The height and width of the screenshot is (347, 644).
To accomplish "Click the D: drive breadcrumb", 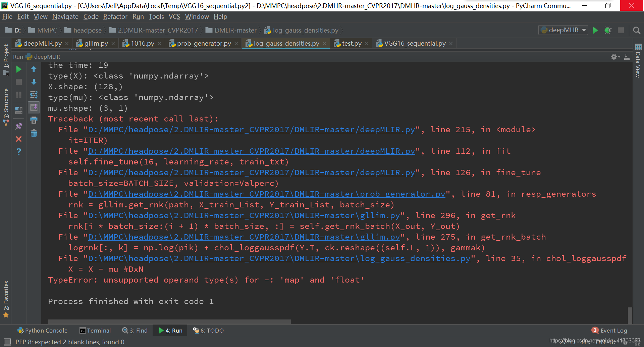I will point(13,30).
